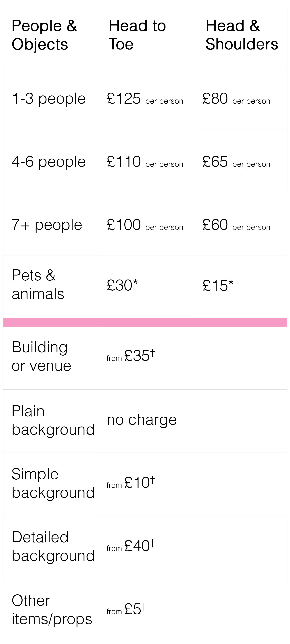Screen dimensions: 290x644
Task: Click the 1-3 people row label
Action: (x=49, y=99)
